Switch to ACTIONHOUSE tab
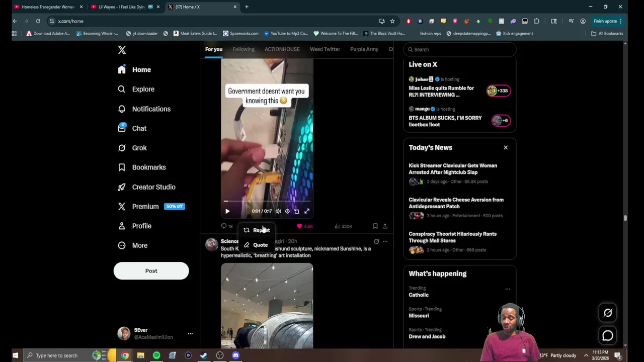Image resolution: width=644 pixels, height=362 pixels. click(x=282, y=49)
